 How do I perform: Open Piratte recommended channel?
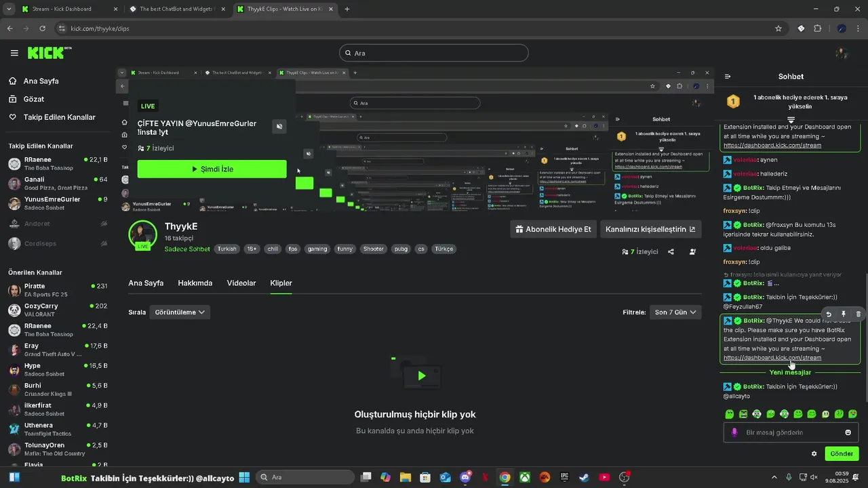[58, 290]
